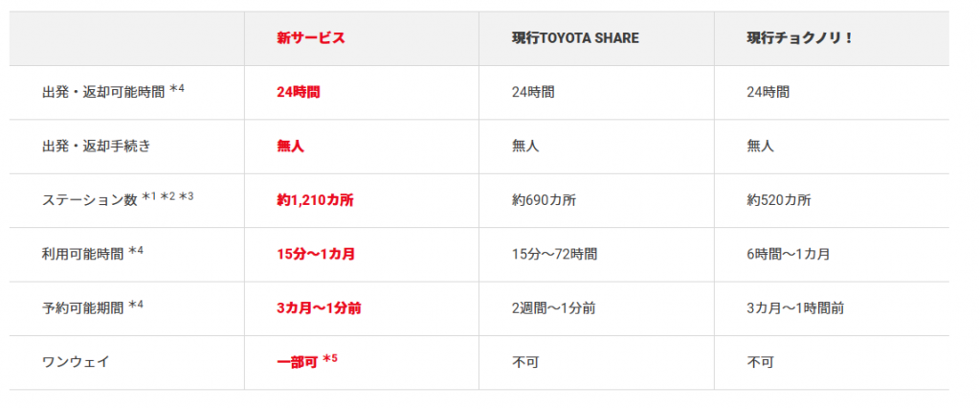
Task: Click the 現行チョクノリ！ column header
Action: click(x=800, y=38)
